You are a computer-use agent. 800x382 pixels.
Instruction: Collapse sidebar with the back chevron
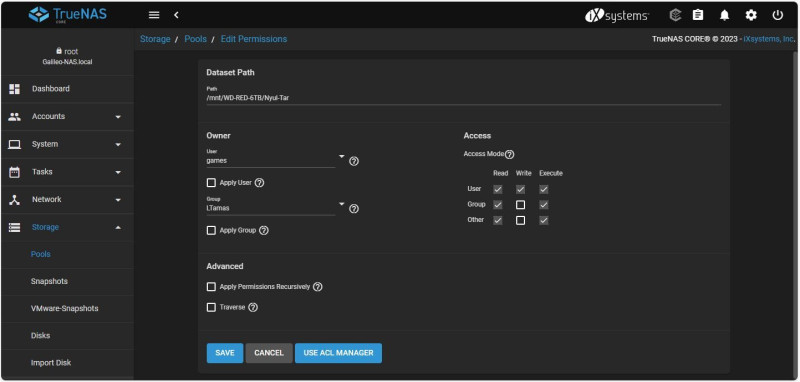click(176, 15)
